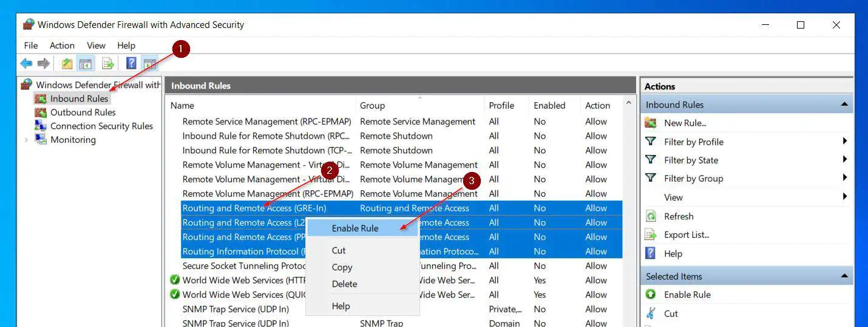Click the Filter by Profile funnel icon
The height and width of the screenshot is (327, 868).
pos(651,142)
